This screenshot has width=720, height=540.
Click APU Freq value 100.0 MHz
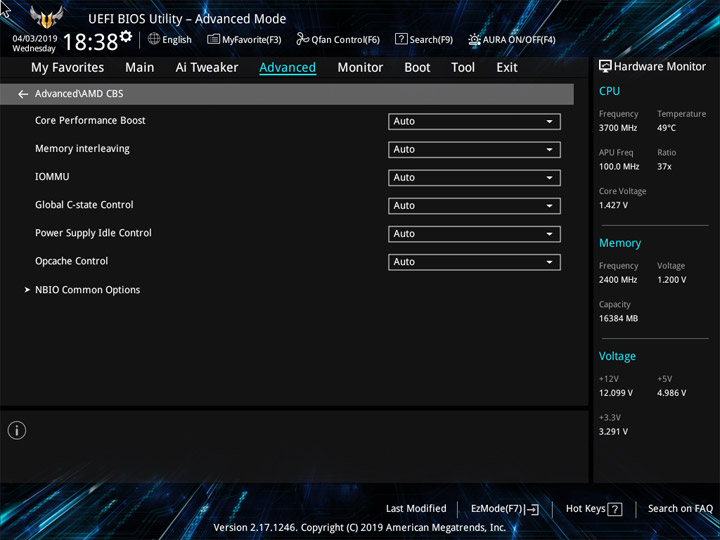[x=619, y=167]
